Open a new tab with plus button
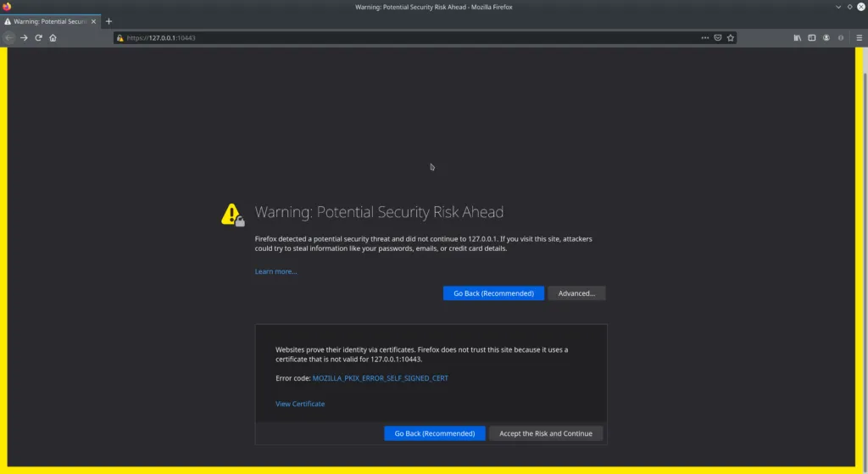 tap(108, 21)
